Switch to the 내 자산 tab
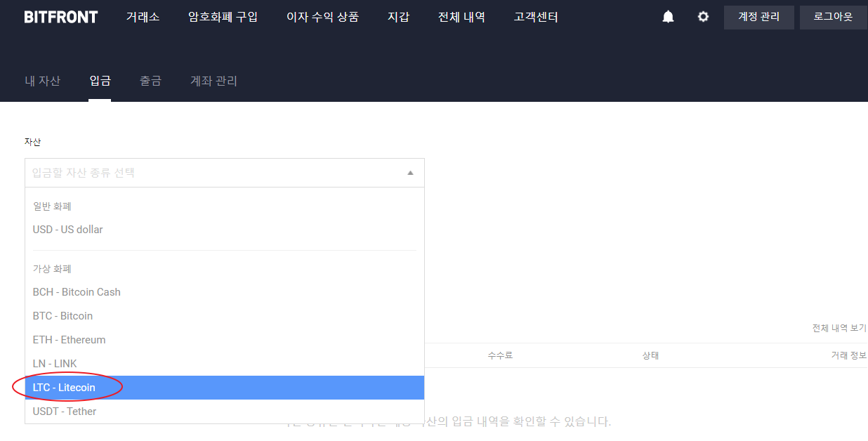868x441 pixels. 43,81
